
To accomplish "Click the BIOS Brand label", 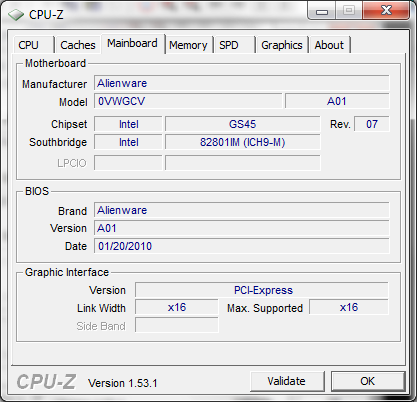I will point(72,211).
